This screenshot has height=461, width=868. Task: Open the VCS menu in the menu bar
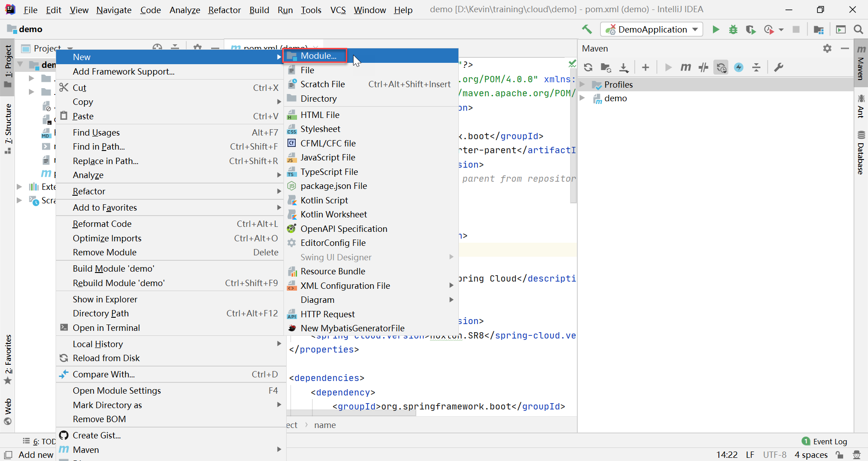[338, 10]
